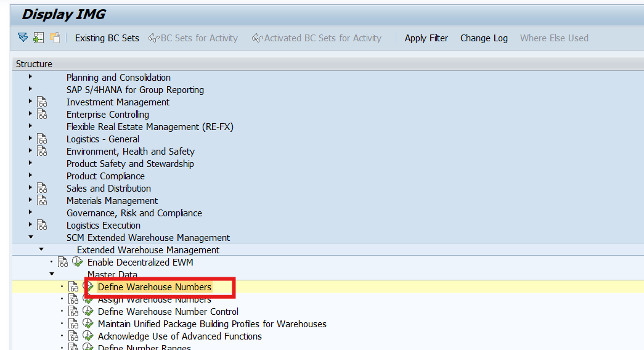Execute Acknowledge Use of Advanced Functions activity icon
The height and width of the screenshot is (350, 644).
pyautogui.click(x=88, y=336)
